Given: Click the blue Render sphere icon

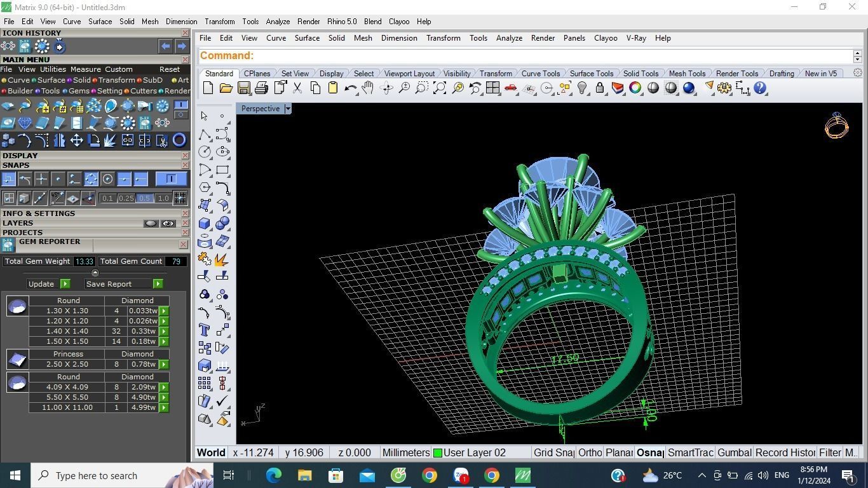Looking at the screenshot, I should point(688,88).
